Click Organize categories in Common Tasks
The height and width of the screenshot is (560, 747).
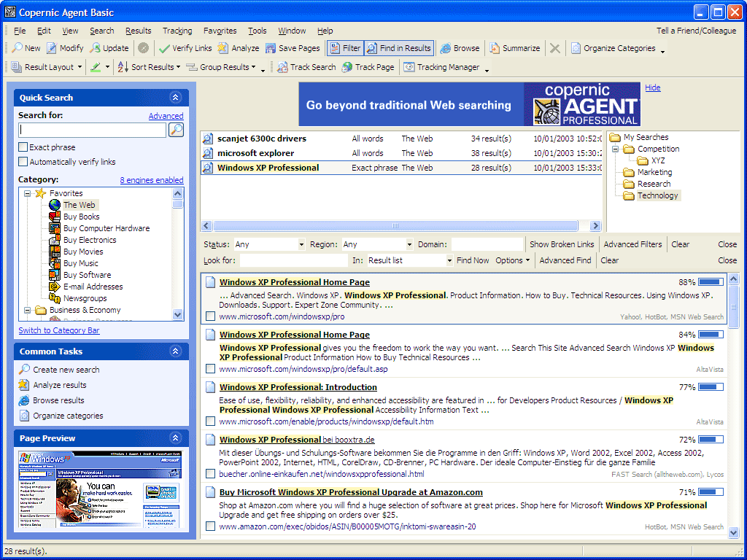pyautogui.click(x=68, y=415)
